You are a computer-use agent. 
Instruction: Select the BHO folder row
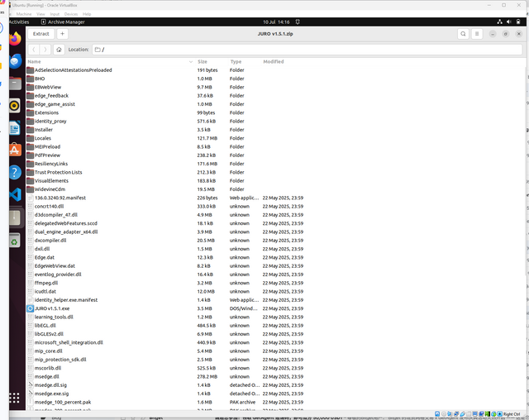tap(276, 79)
